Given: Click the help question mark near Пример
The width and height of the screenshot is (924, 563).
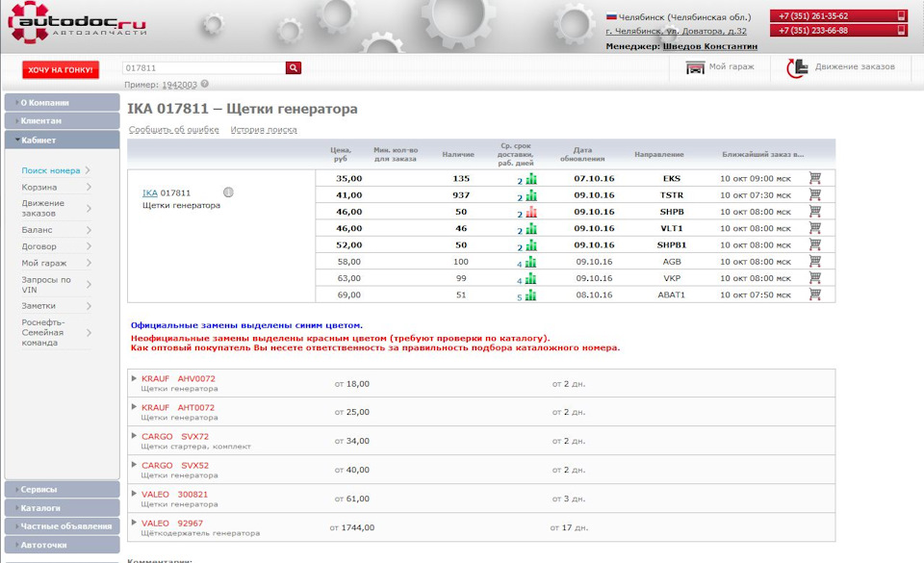Looking at the screenshot, I should (204, 85).
